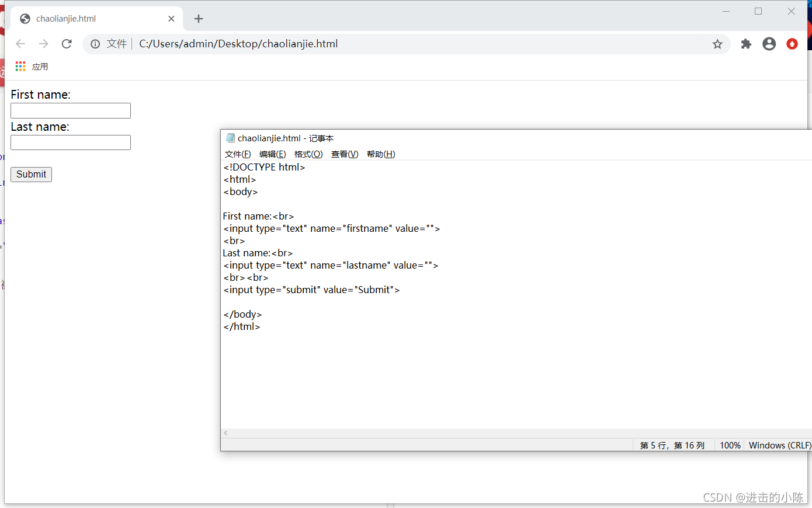Image resolution: width=812 pixels, height=508 pixels.
Task: Click the Notepad title bar text
Action: point(286,138)
